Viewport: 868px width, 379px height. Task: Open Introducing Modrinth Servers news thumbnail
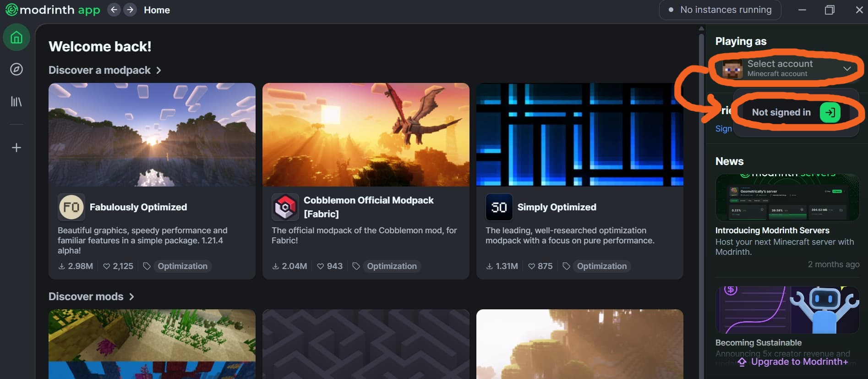click(x=787, y=198)
